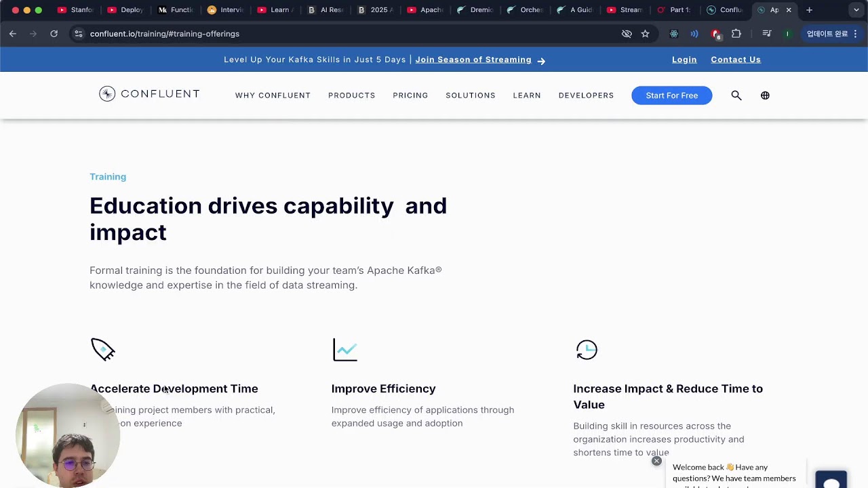This screenshot has height=488, width=868.
Task: Click the Start For Free button
Action: 671,96
